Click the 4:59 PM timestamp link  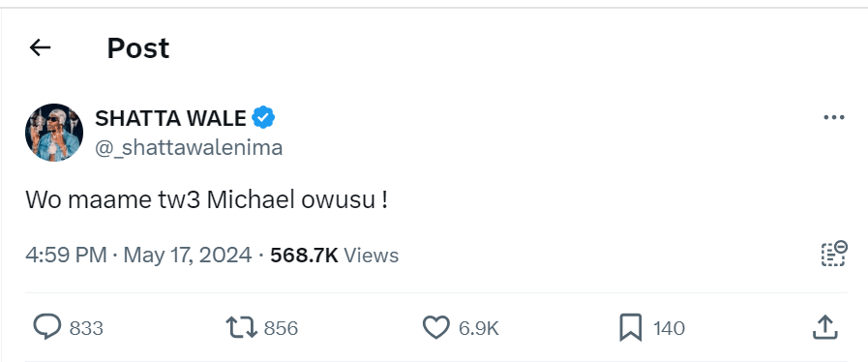tap(66, 256)
